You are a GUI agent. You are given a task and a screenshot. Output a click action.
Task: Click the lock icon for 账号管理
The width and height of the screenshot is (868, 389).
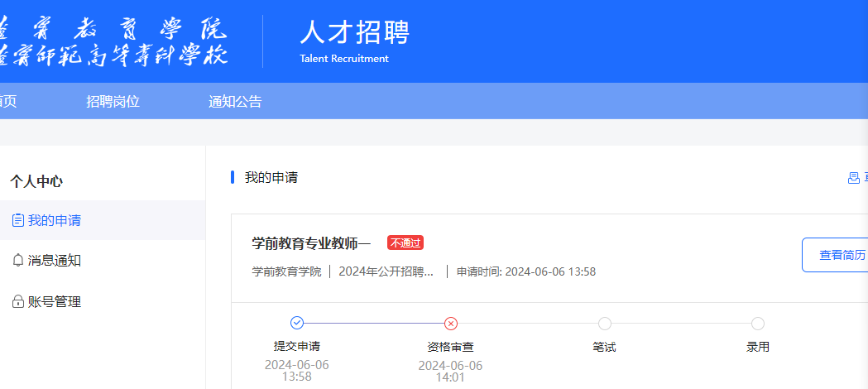(18, 302)
